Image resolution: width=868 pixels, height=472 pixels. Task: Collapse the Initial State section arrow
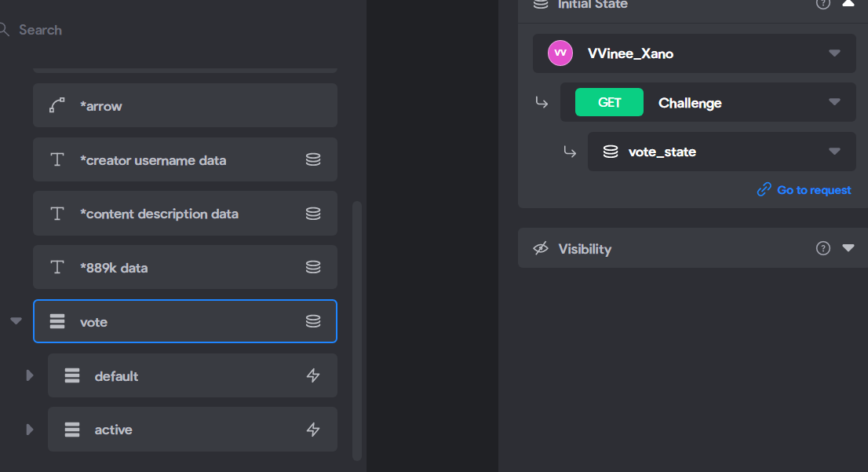click(x=848, y=3)
